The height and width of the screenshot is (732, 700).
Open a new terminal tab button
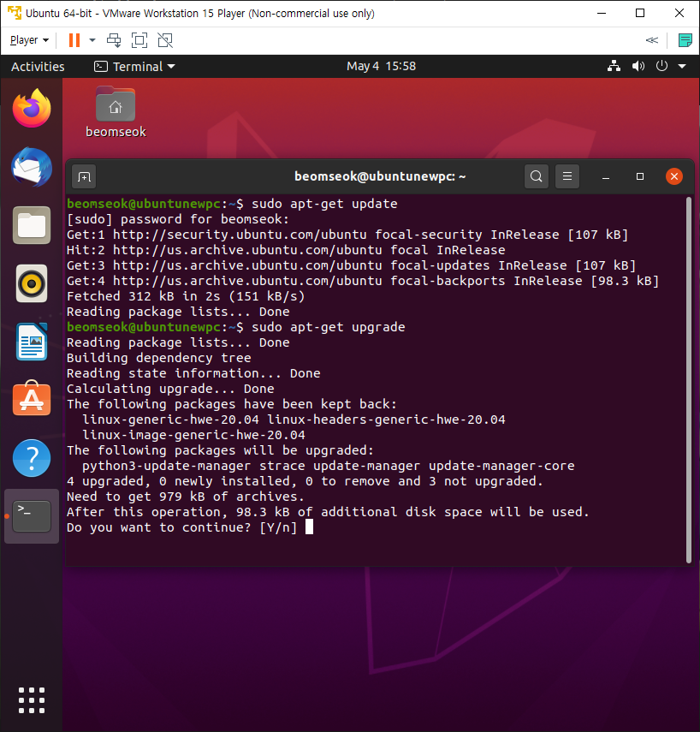pos(84,177)
